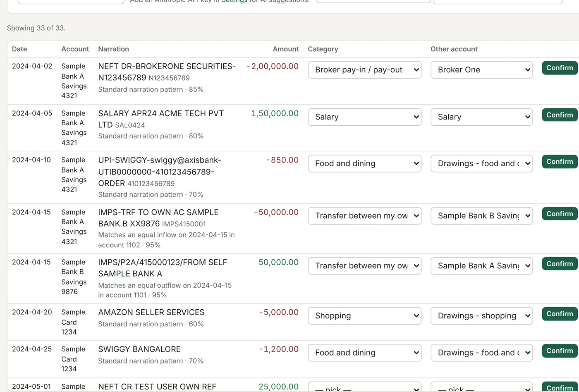
Task: Open Food and dining category for UPI-SWIGGY row
Action: point(365,164)
